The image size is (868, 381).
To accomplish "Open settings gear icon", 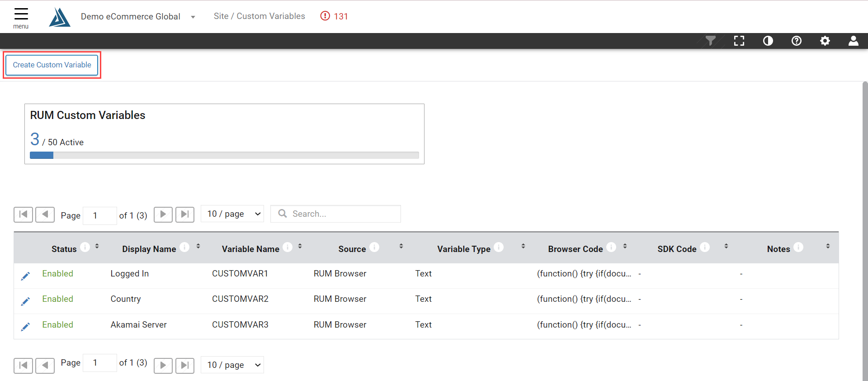I will pos(825,41).
